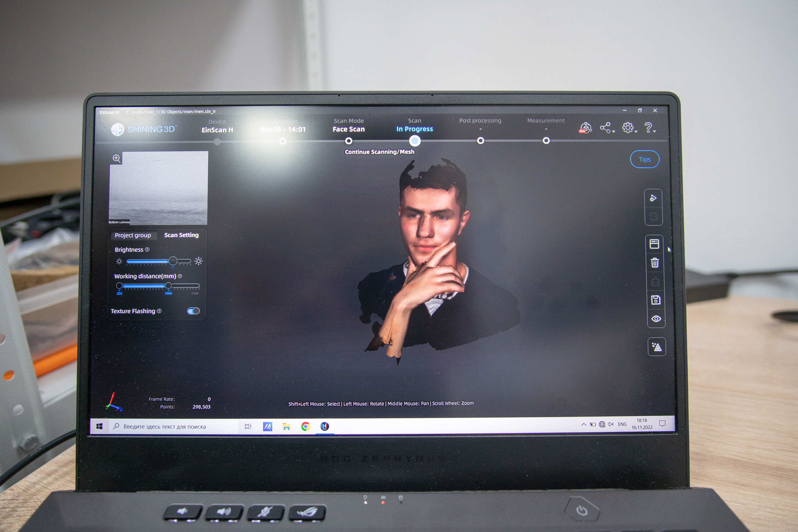This screenshot has width=798, height=532.
Task: Click the Tips button
Action: click(x=644, y=159)
